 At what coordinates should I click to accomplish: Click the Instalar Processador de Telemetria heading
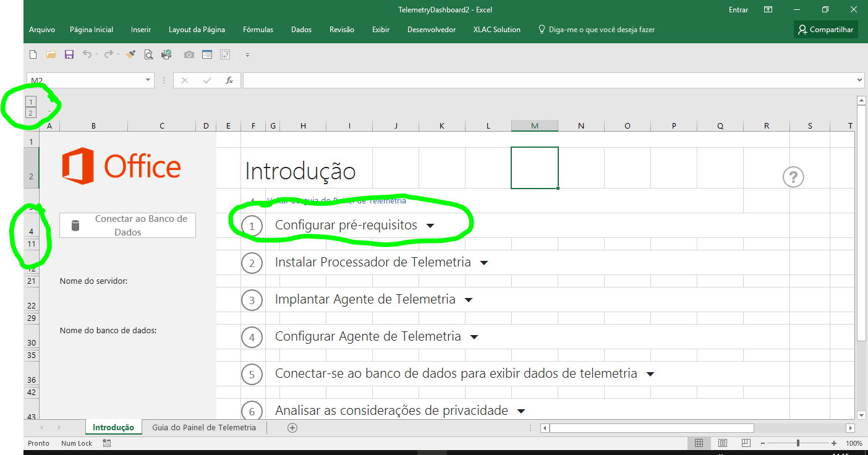pyautogui.click(x=373, y=262)
